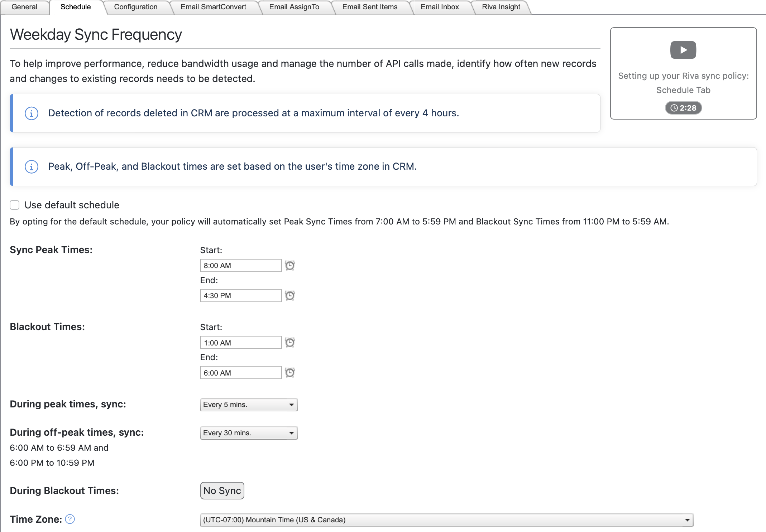Switch to the Configuration tab
Screen dimensions: 766x532
click(136, 7)
